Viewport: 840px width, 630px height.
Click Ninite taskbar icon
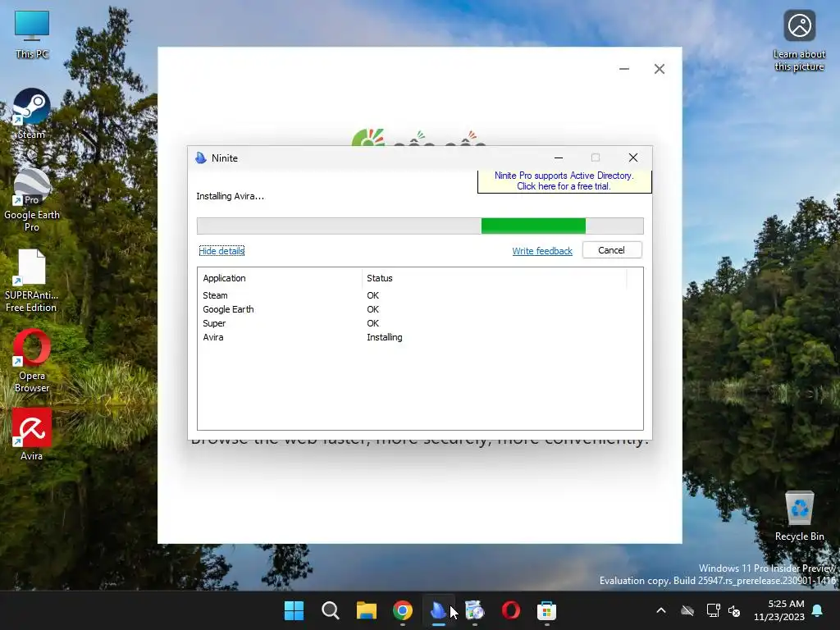coord(438,610)
